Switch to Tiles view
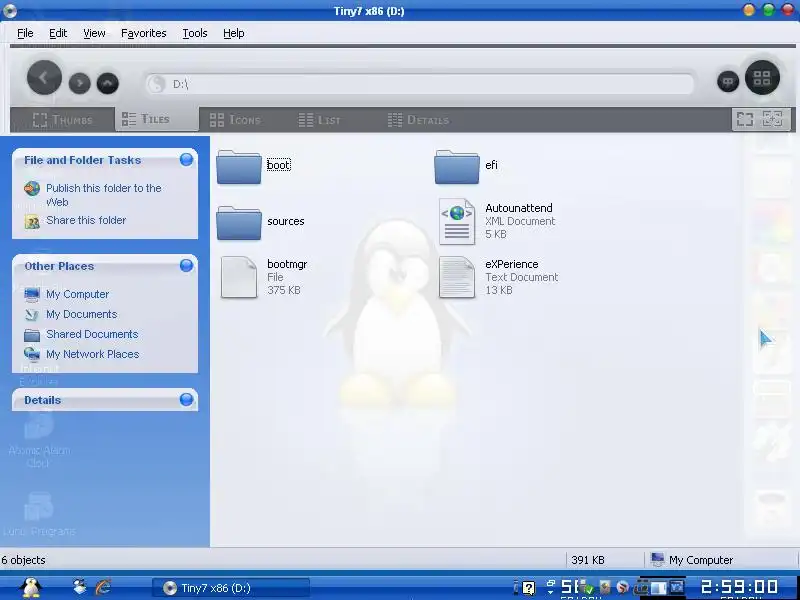The height and width of the screenshot is (600, 800). pos(157,119)
